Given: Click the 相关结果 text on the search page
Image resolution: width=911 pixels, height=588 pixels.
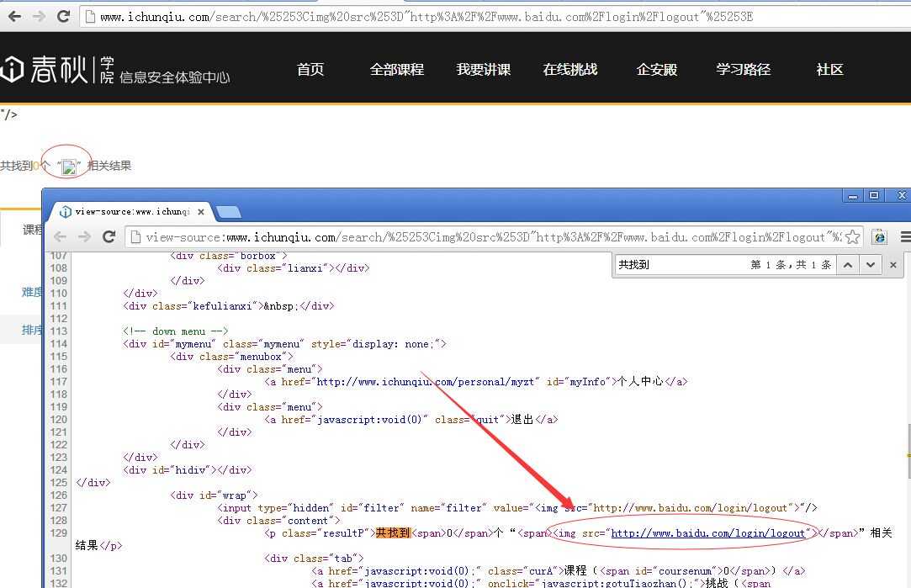Looking at the screenshot, I should coord(109,166).
